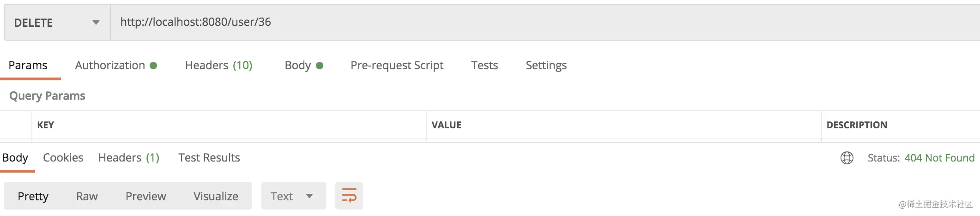Select the Visualize response view
The image size is (980, 216).
click(x=216, y=196)
